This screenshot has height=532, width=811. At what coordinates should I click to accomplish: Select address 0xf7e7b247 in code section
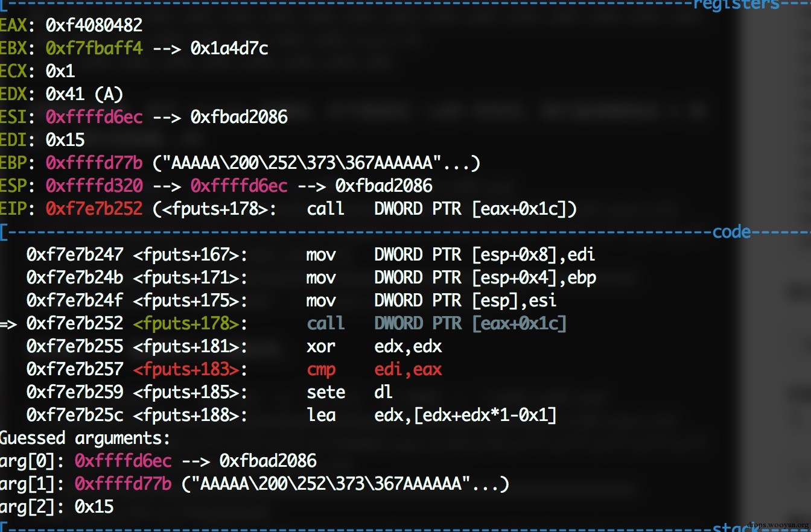tap(75, 255)
